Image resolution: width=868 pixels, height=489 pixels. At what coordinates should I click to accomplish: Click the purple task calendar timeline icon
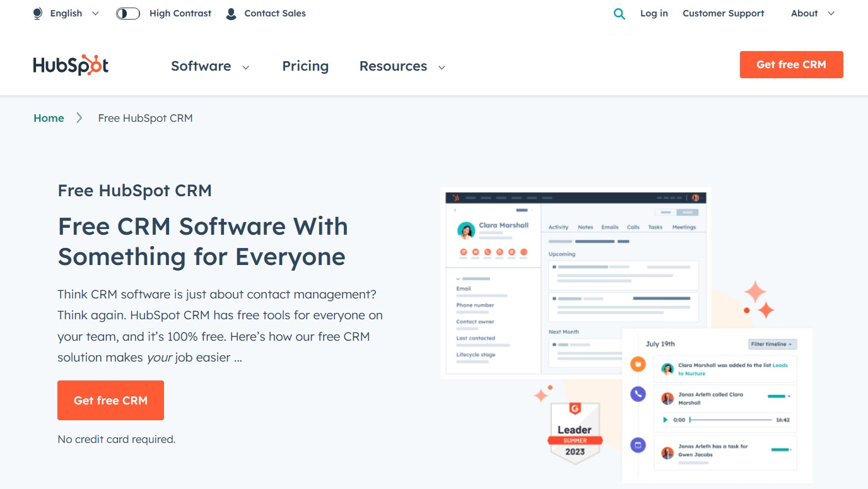(638, 445)
